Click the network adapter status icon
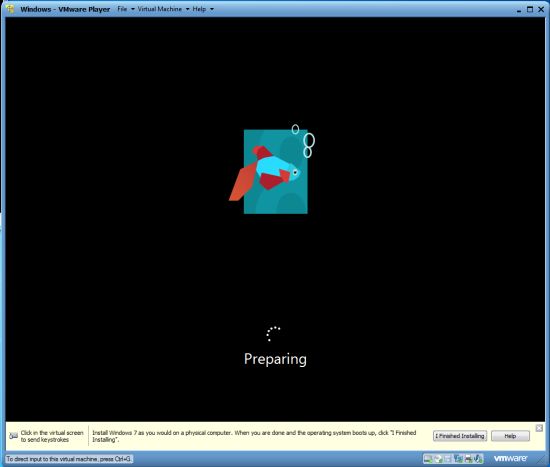Screen dimensions: 550x467 coord(458,459)
